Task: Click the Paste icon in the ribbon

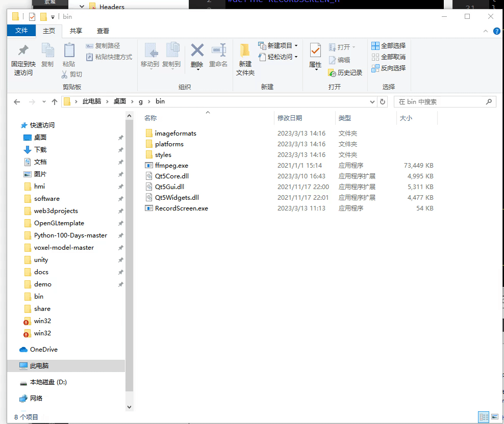Action: 69,50
